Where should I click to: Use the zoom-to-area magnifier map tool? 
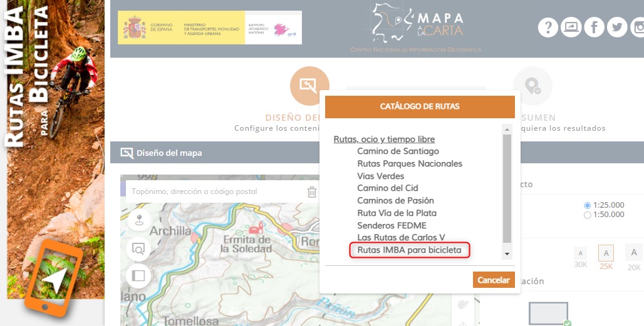(x=138, y=248)
